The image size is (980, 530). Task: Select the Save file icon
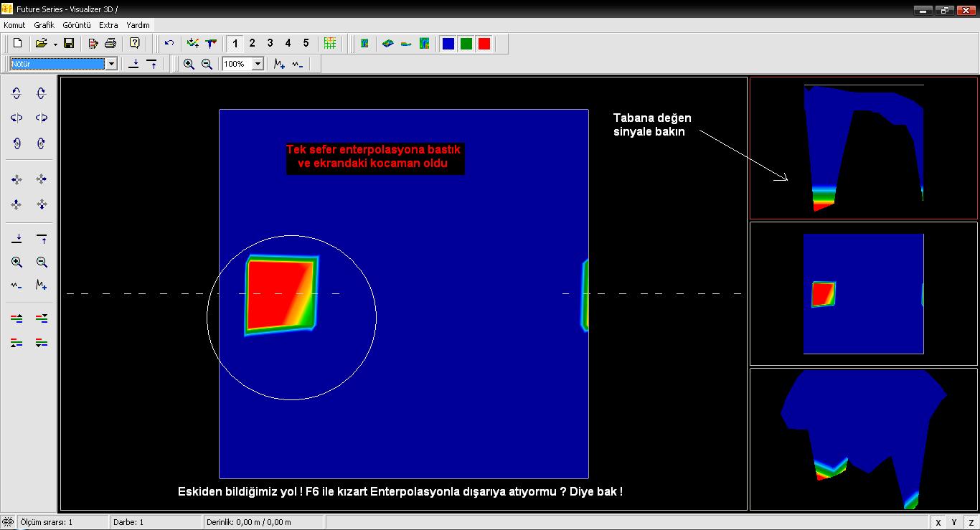tap(68, 43)
